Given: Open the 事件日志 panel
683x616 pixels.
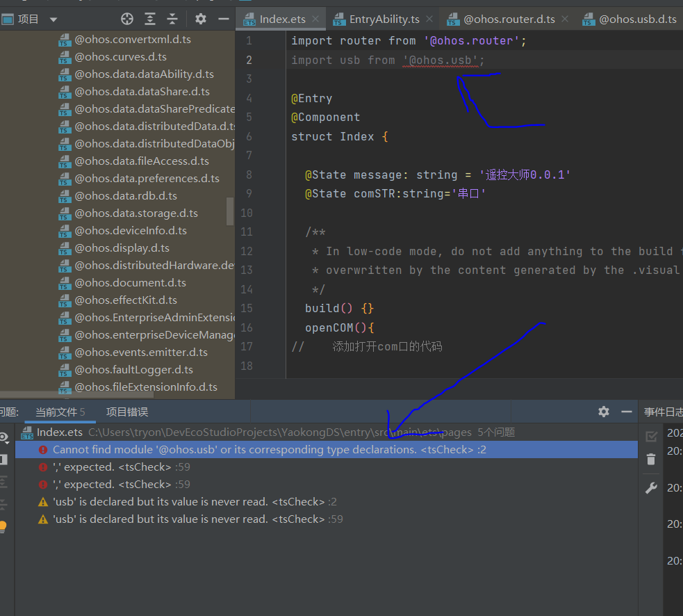Looking at the screenshot, I should [663, 412].
